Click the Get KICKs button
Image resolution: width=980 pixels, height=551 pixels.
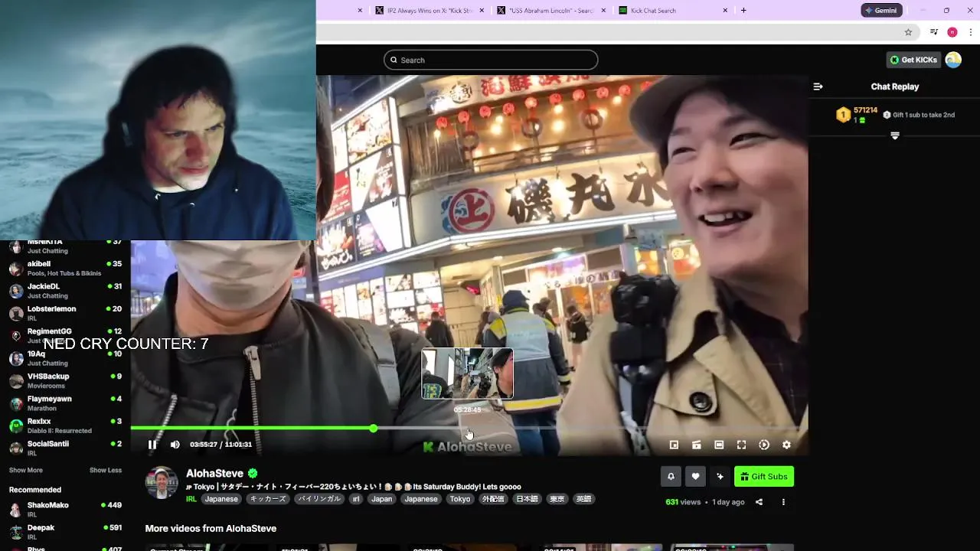(x=913, y=60)
